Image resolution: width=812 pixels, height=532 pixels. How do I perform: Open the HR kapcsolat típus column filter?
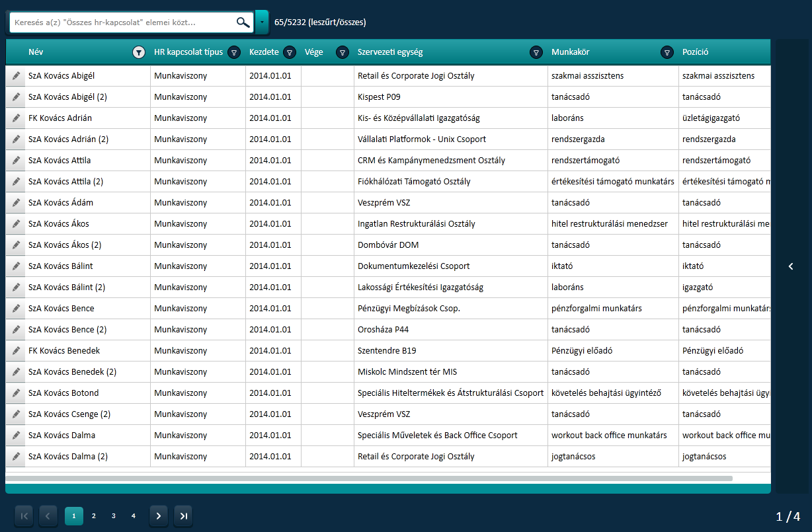point(234,52)
